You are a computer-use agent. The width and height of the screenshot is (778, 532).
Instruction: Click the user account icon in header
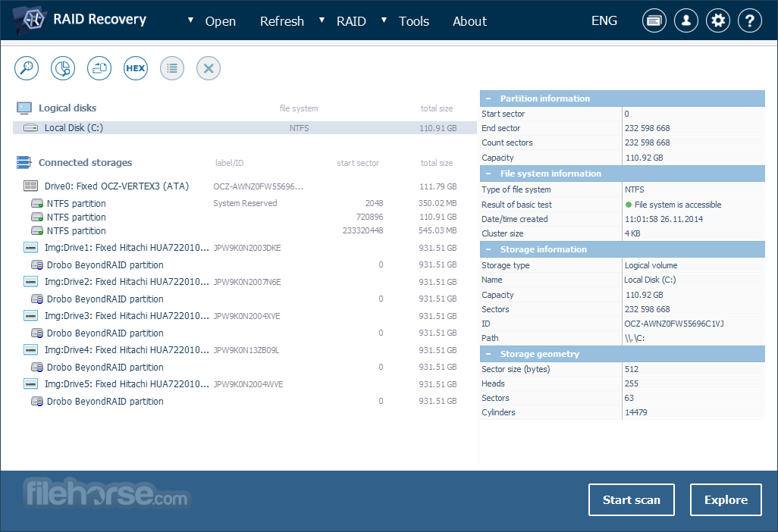(686, 20)
